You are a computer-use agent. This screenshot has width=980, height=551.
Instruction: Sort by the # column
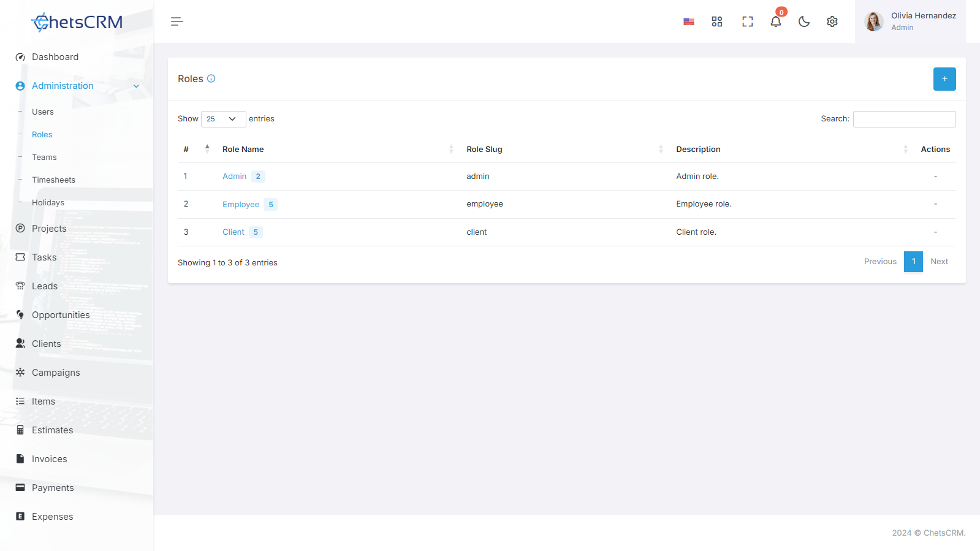pyautogui.click(x=196, y=149)
